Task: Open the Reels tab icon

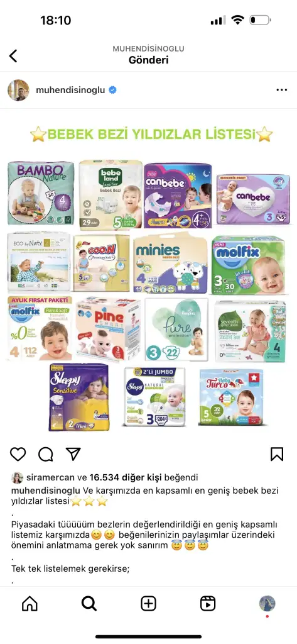Action: (x=208, y=603)
